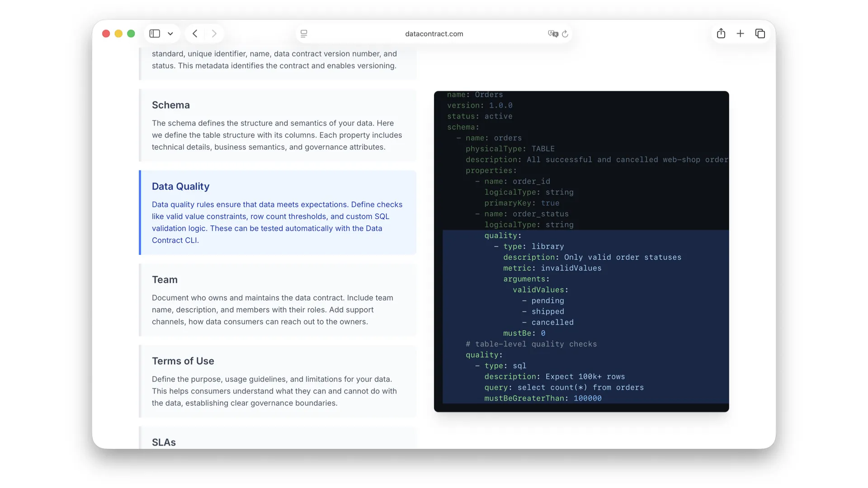Click the datacontract.com address field
This screenshot has width=868, height=488.
[434, 33]
